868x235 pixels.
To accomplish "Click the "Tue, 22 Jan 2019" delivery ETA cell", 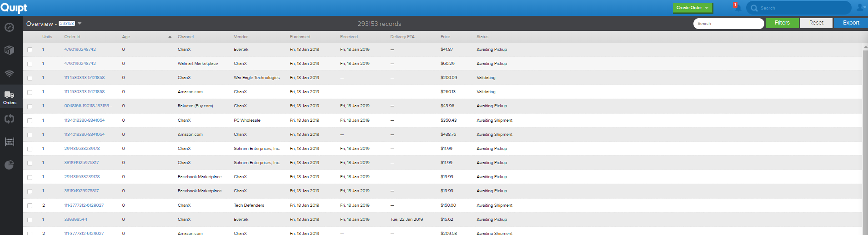I will [406, 220].
